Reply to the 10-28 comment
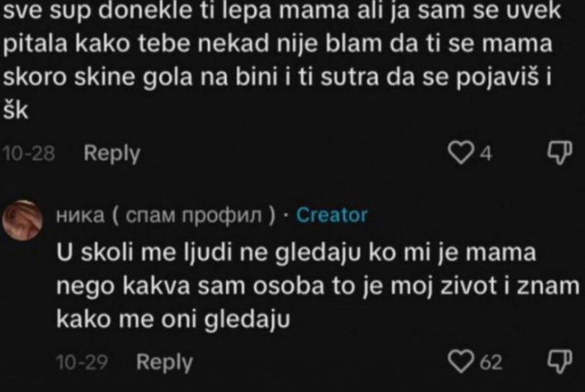This screenshot has width=585, height=392. click(112, 154)
